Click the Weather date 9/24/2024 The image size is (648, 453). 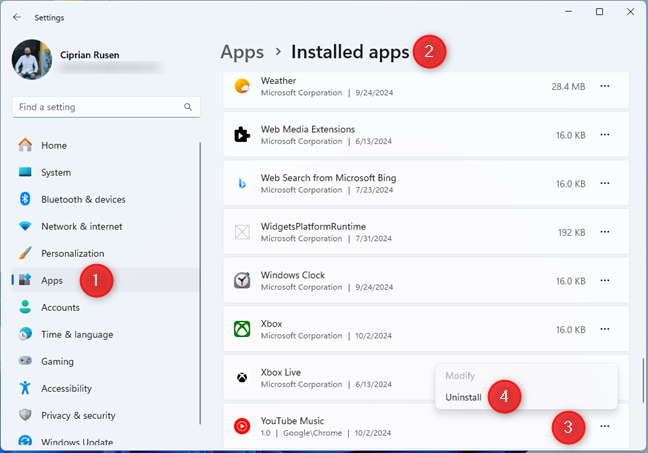click(374, 93)
